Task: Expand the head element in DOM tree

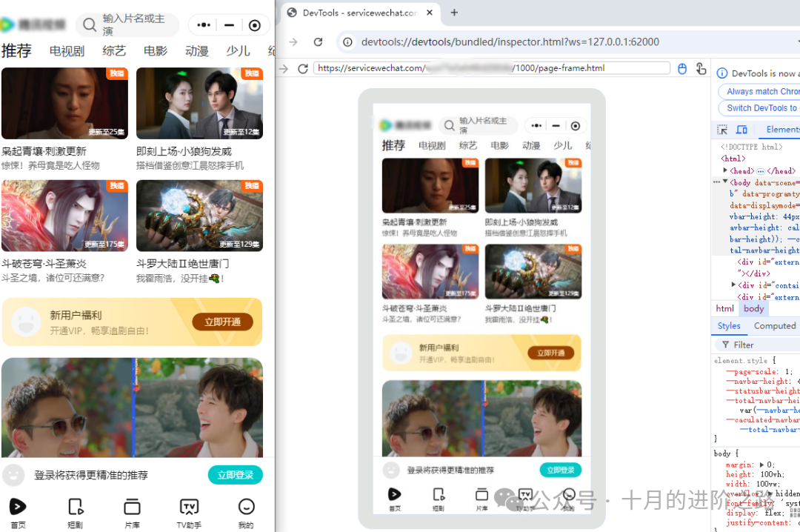Action: click(725, 170)
